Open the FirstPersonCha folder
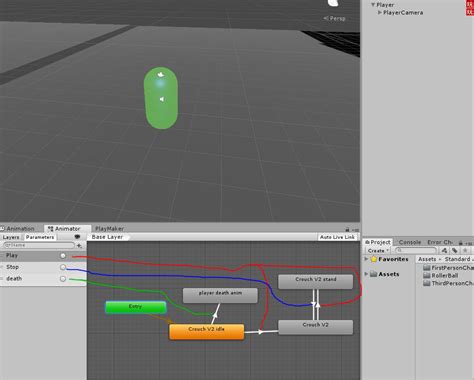The image size is (474, 380). [x=448, y=268]
